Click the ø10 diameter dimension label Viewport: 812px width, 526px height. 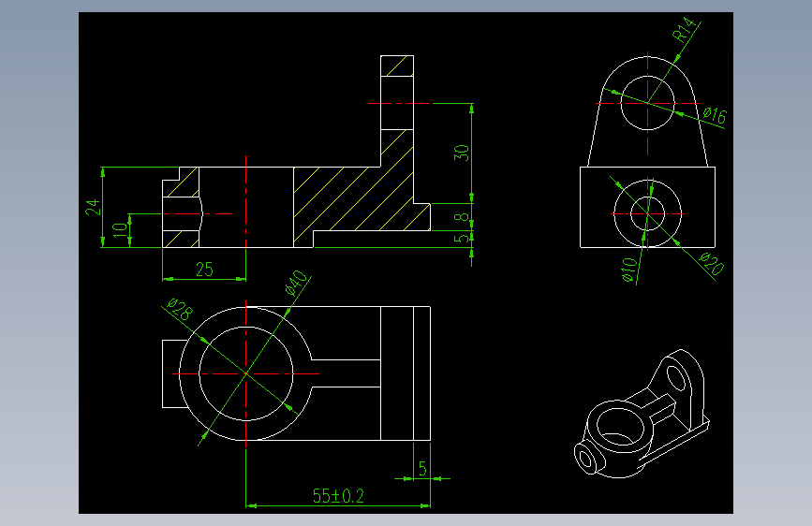(628, 270)
